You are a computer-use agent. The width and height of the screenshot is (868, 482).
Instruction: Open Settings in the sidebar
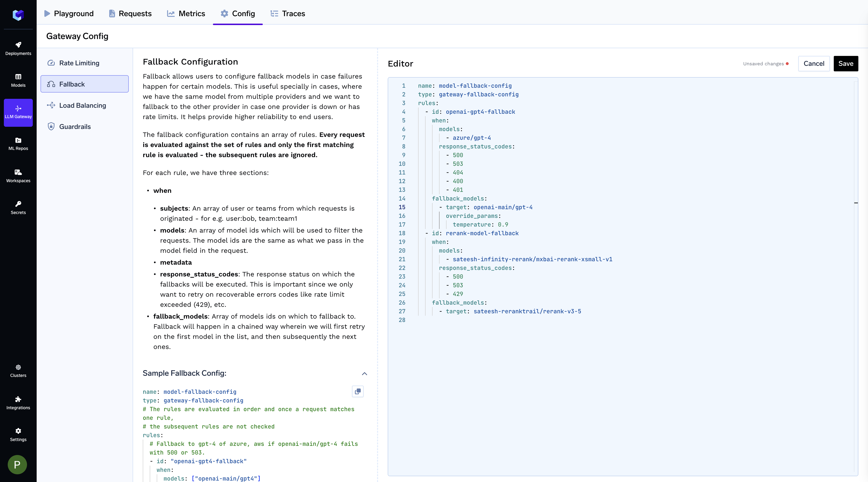coord(18,435)
